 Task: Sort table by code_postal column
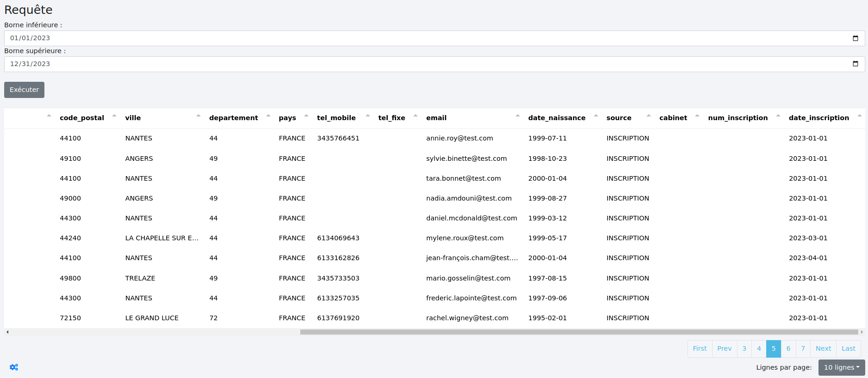[x=82, y=118]
